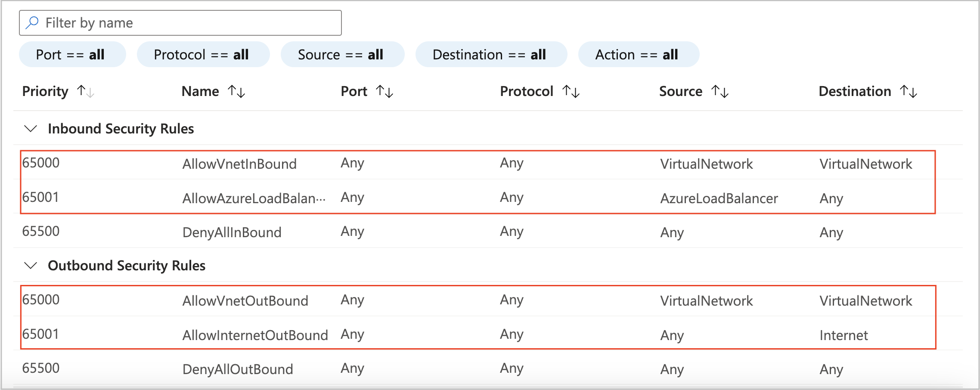Sort rules by the Name column arrows

[x=236, y=91]
